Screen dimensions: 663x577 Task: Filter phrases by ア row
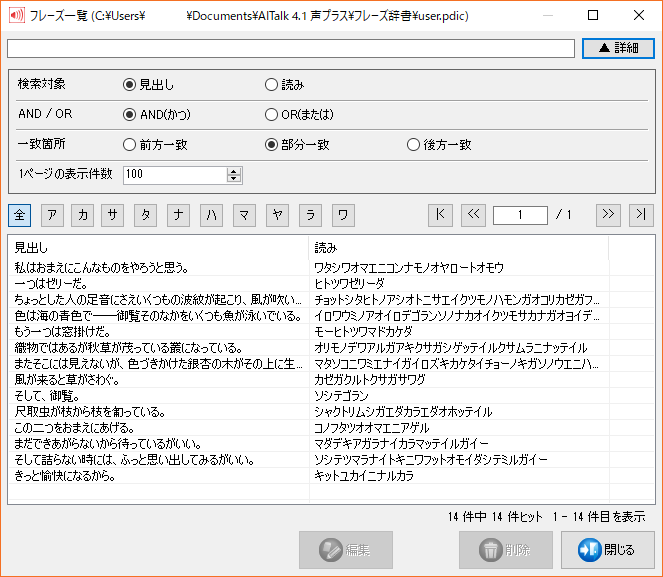point(52,215)
